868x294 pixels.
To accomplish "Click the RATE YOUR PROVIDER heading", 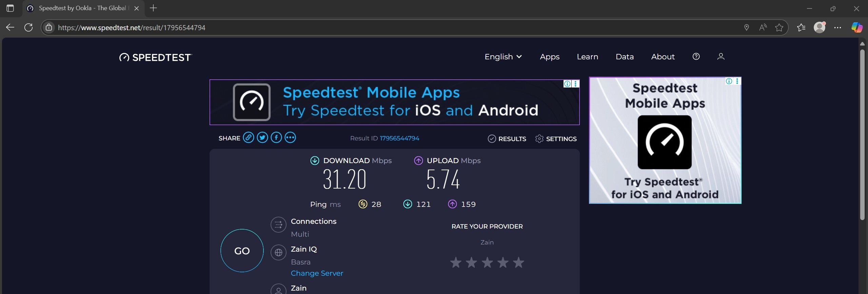I will click(487, 227).
